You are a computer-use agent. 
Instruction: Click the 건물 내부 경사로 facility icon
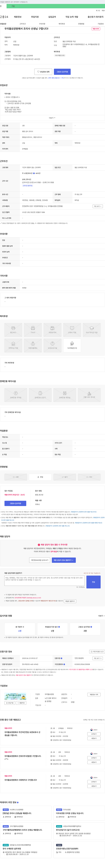point(89,395)
